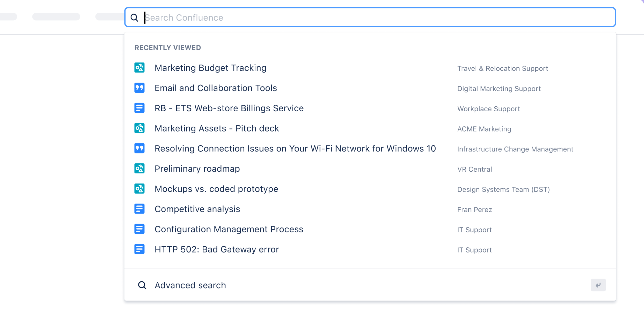
Task: Click the whiteboard icon beside Marketing Assets - Pitch deck
Action: (x=139, y=128)
